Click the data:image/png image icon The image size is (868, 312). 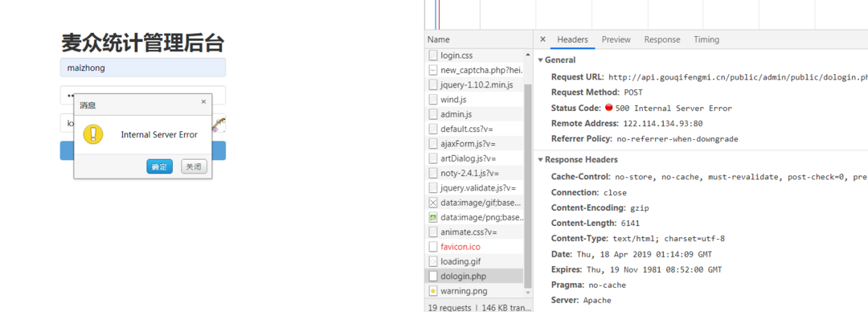pos(433,217)
